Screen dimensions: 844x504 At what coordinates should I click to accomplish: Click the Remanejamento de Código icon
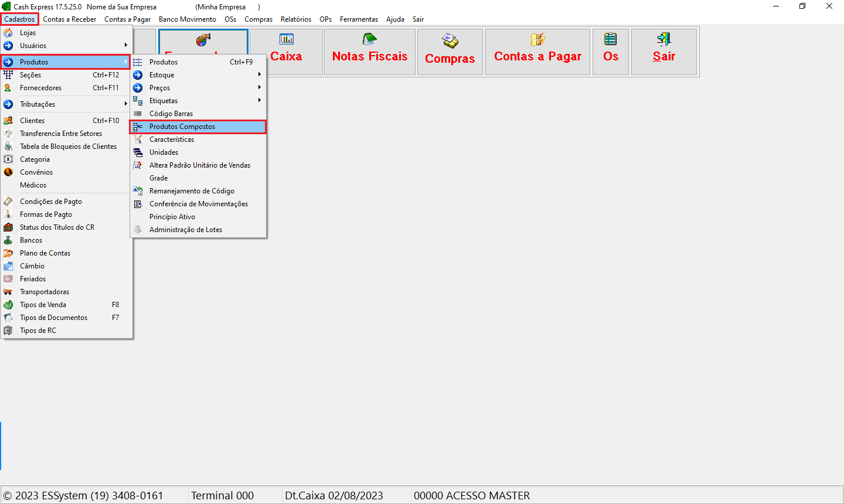(x=138, y=191)
